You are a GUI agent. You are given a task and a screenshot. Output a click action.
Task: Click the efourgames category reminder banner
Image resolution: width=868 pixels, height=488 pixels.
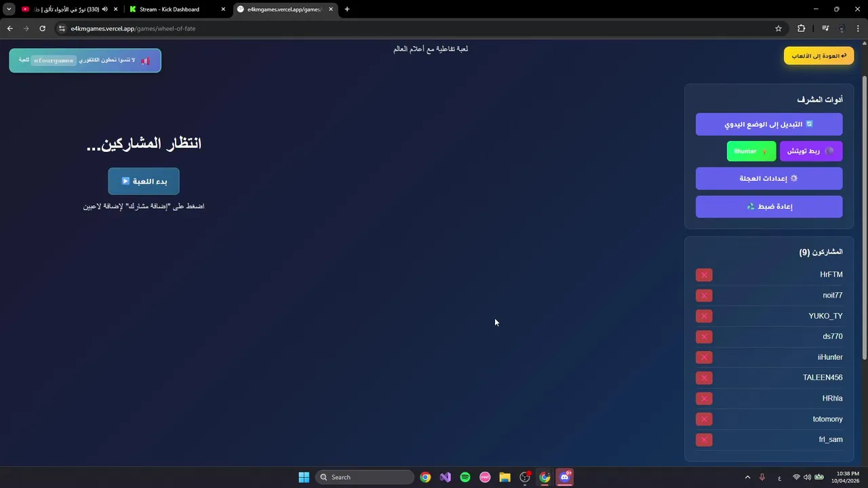[x=85, y=60]
